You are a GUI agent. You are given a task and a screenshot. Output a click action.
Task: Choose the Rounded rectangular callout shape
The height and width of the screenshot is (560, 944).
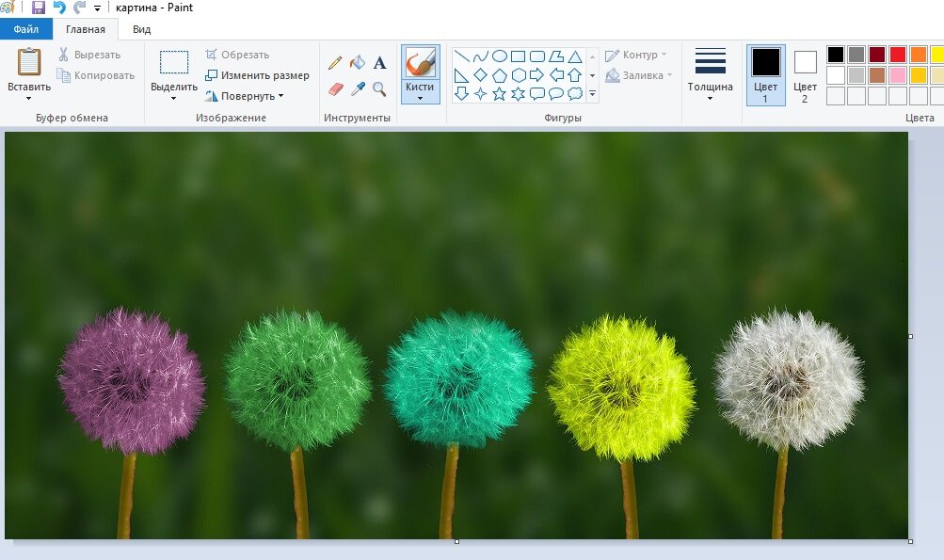[537, 93]
